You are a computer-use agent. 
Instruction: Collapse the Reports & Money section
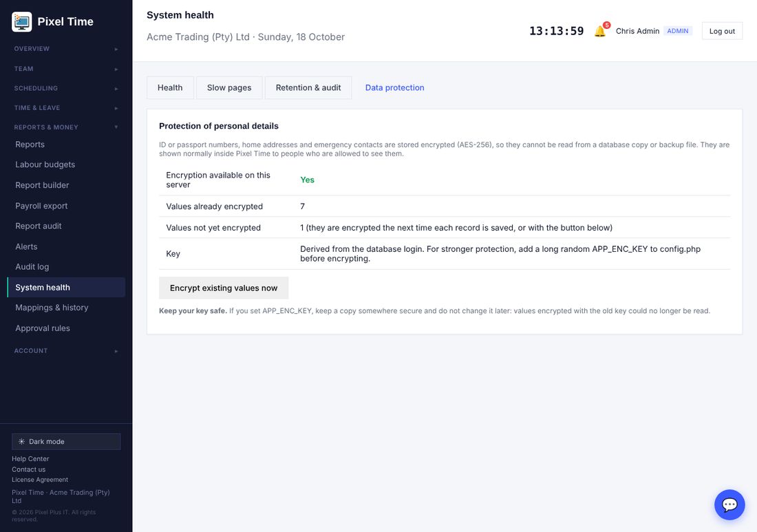point(66,127)
